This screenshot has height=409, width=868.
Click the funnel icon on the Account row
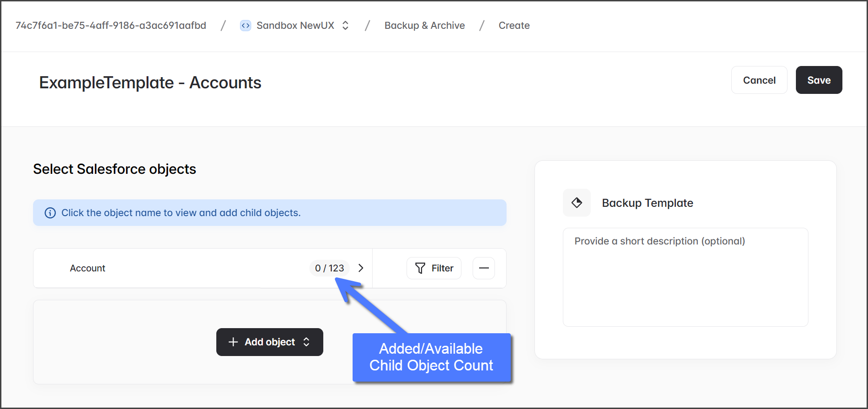click(420, 268)
